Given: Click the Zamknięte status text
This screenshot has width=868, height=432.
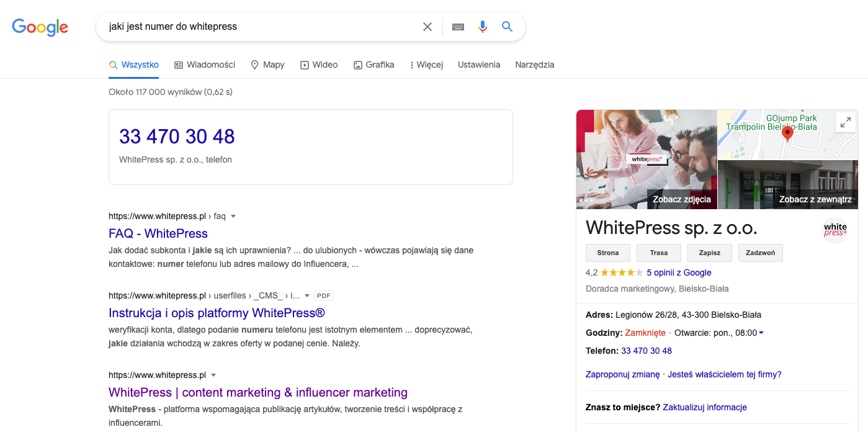Looking at the screenshot, I should [645, 333].
